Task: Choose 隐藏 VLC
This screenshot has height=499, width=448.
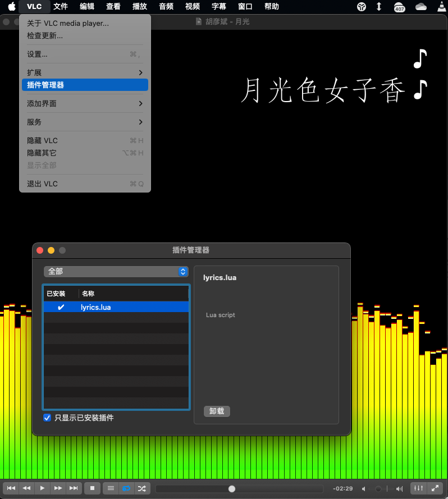Action: point(85,140)
